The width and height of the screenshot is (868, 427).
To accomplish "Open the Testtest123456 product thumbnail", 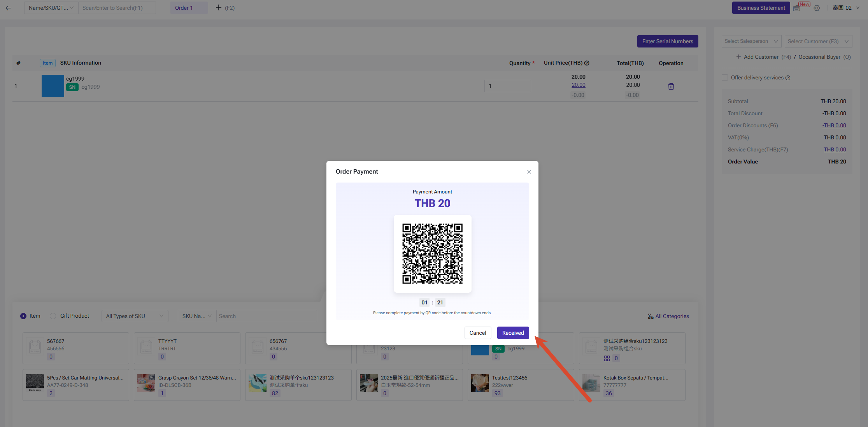I will coord(480,383).
